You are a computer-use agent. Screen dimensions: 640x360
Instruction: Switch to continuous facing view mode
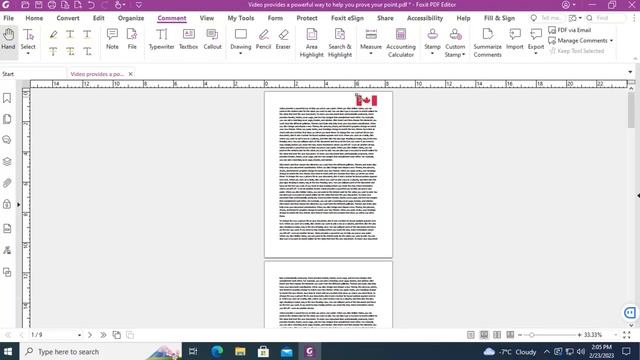[510, 335]
